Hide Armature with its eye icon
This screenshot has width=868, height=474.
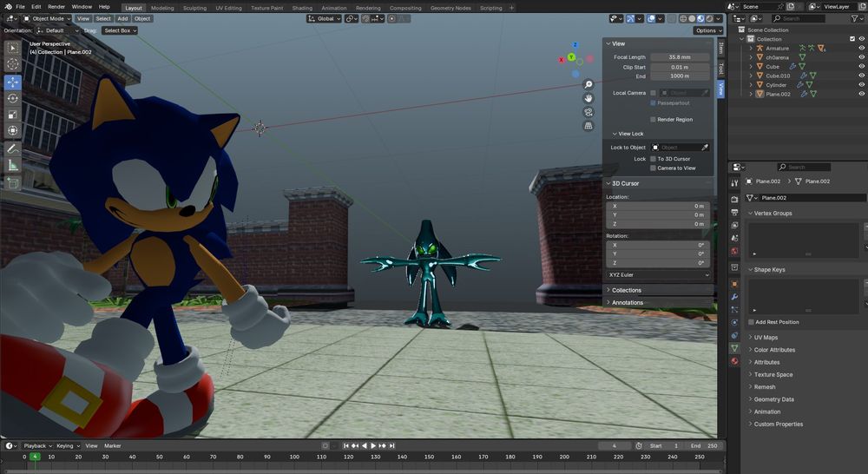(x=861, y=48)
